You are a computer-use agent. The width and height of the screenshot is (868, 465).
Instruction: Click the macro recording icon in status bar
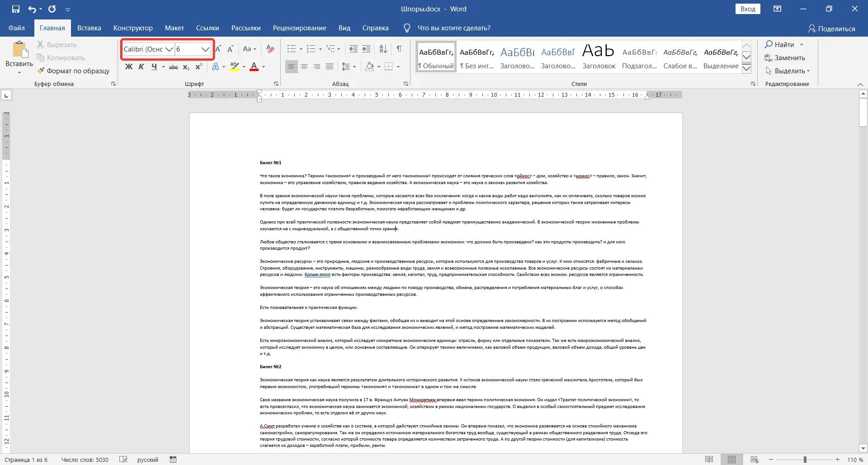[x=173, y=460]
